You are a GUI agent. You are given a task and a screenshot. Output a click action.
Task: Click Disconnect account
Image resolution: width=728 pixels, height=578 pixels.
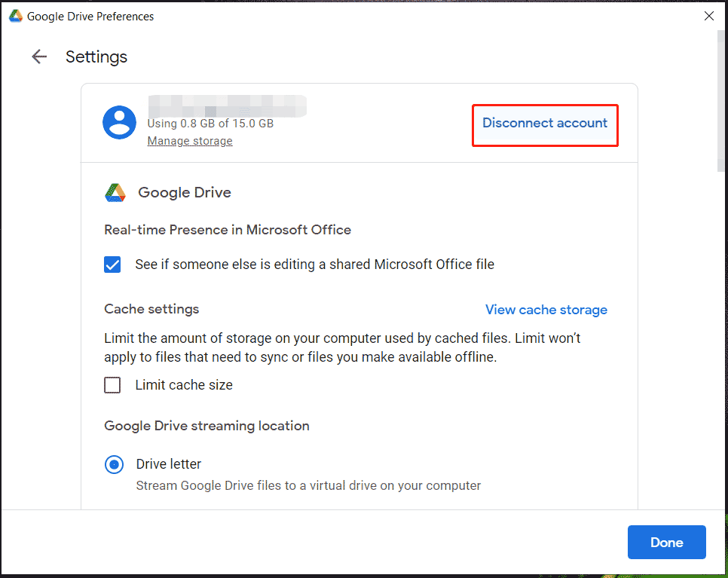point(545,124)
